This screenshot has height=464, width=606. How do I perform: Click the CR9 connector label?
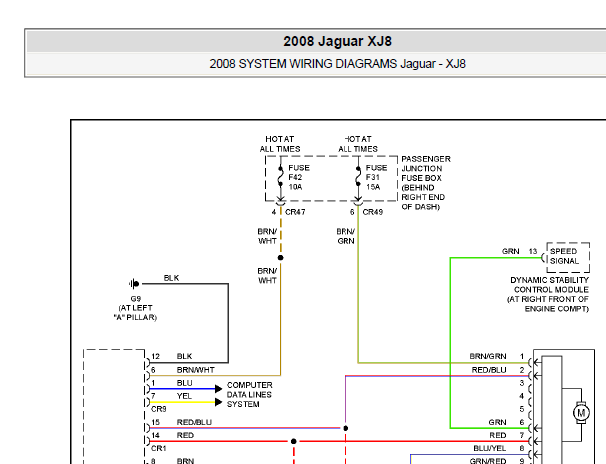[158, 409]
